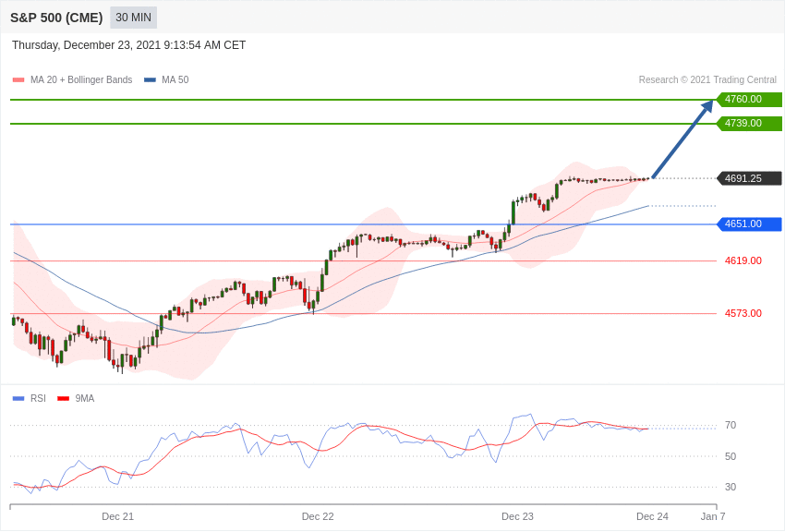
Task: Click the red 9MA legend swatch
Action: [x=63, y=399]
